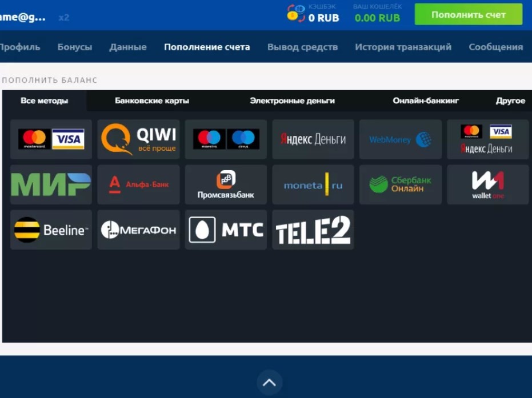Switch to Банковские карты tab

[152, 101]
